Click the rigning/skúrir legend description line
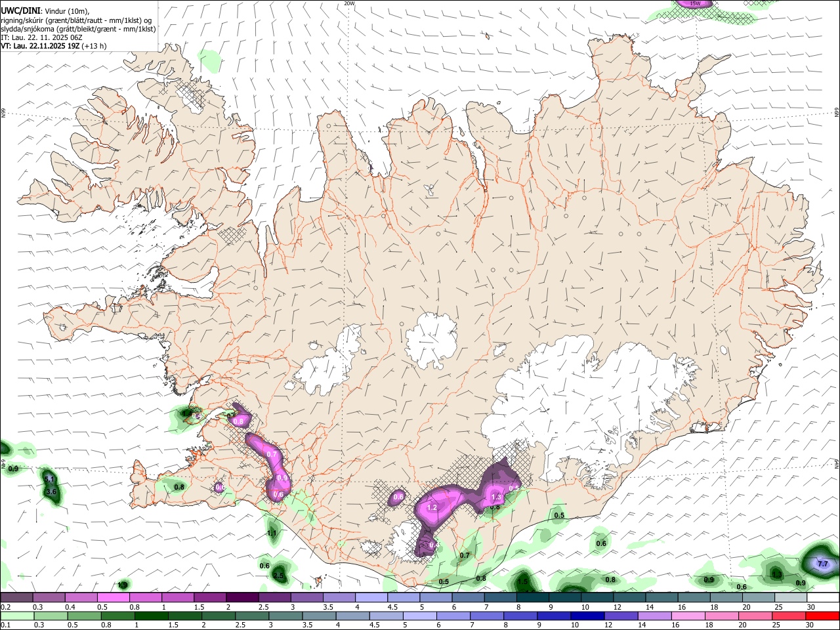 (76, 20)
